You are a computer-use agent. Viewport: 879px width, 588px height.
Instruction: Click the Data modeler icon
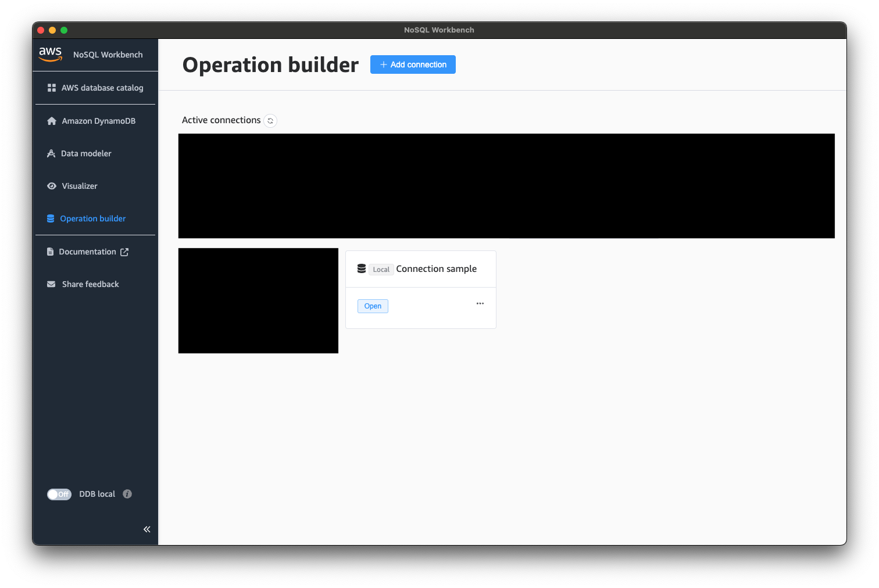[x=51, y=153]
